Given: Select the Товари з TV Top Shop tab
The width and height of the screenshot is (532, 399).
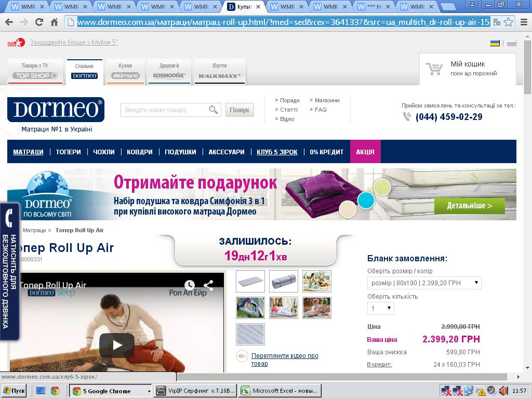Looking at the screenshot, I should tap(35, 72).
